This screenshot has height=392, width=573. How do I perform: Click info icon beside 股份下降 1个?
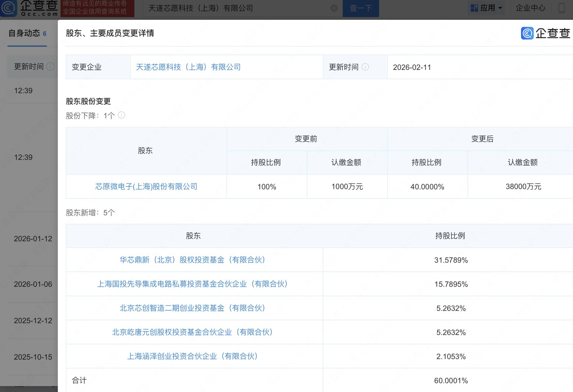tap(121, 115)
